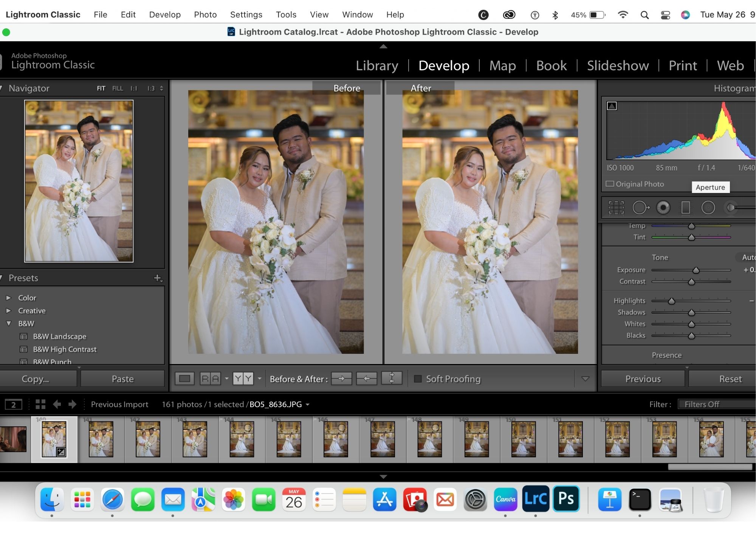Set Navigator zoom to FIT
The image size is (756, 534).
(x=101, y=88)
